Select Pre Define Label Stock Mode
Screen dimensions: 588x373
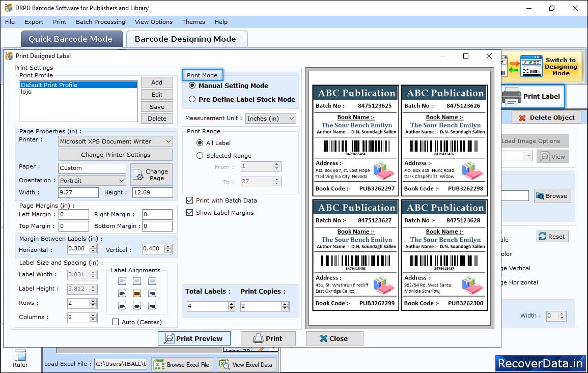(x=192, y=99)
